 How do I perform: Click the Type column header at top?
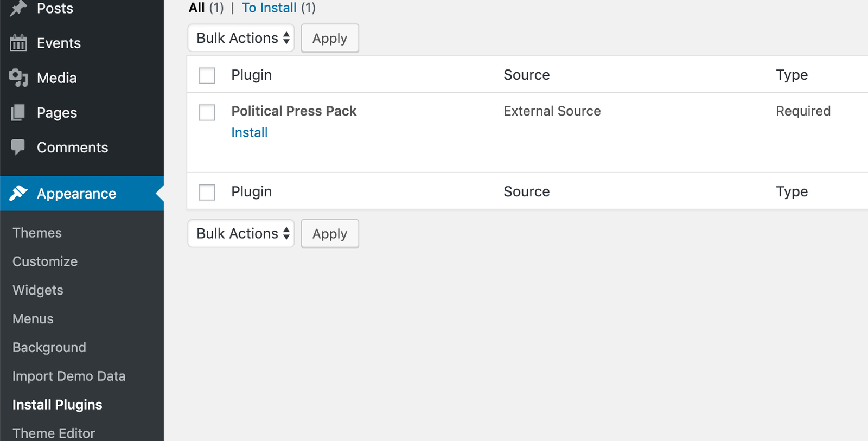792,75
